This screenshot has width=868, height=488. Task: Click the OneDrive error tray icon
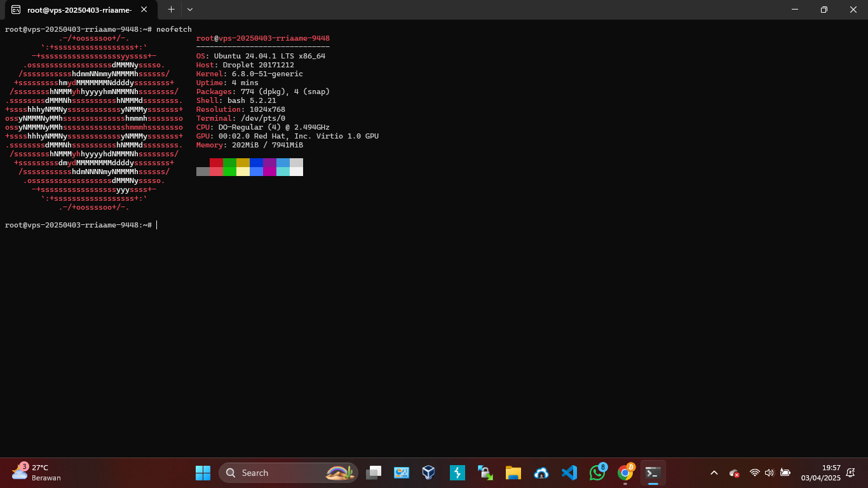(x=734, y=473)
